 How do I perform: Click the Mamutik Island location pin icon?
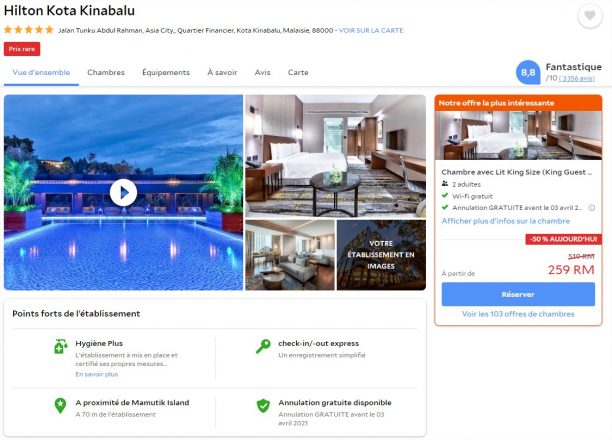[60, 406]
